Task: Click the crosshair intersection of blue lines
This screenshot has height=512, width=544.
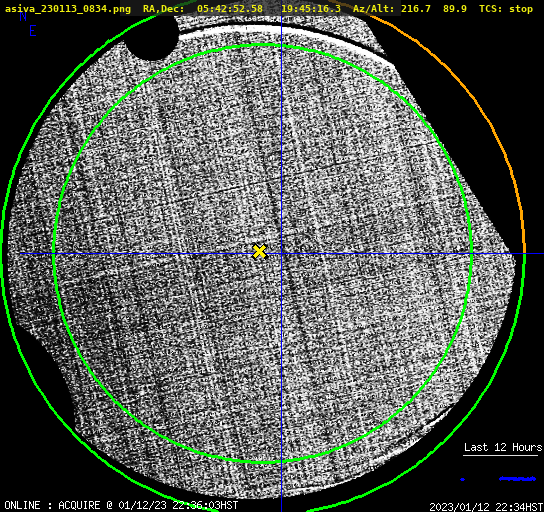Action: tap(281, 254)
